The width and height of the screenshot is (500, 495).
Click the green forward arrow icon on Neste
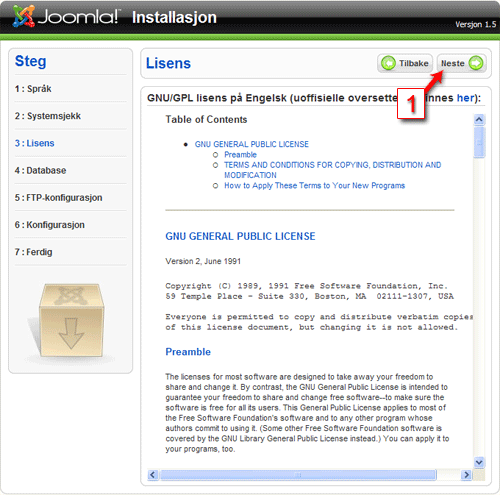pos(476,63)
